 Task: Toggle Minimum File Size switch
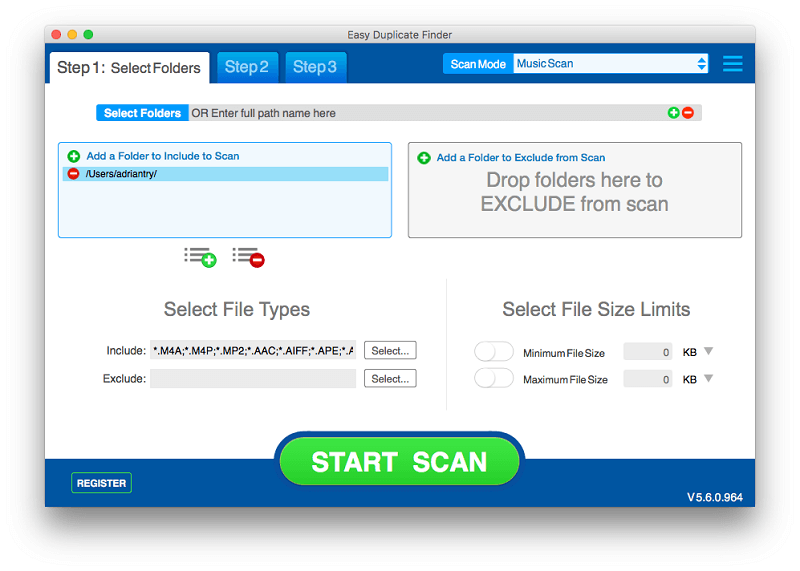coord(493,352)
